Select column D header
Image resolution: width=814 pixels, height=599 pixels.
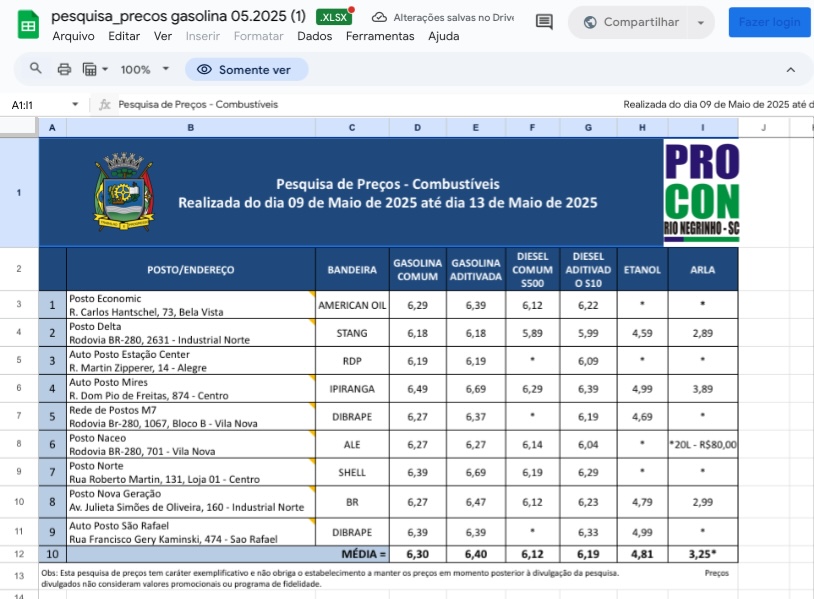417,127
